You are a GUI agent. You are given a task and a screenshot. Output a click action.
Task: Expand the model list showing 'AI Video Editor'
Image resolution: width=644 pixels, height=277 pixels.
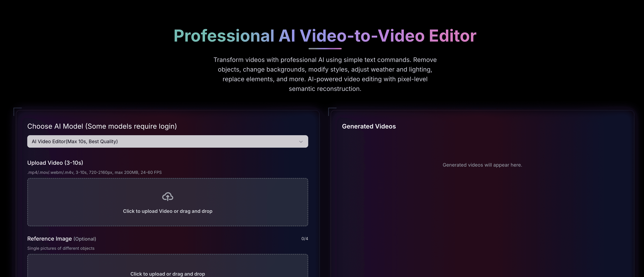click(x=168, y=141)
